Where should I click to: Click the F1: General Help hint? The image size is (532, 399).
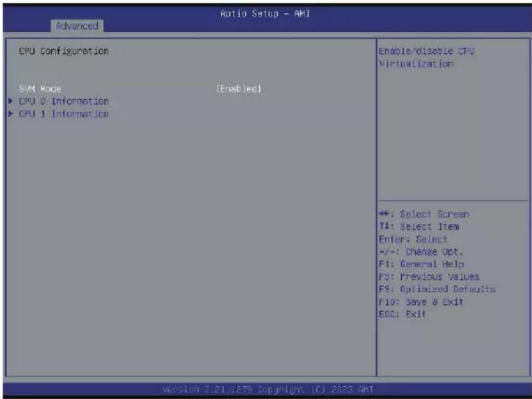(421, 264)
